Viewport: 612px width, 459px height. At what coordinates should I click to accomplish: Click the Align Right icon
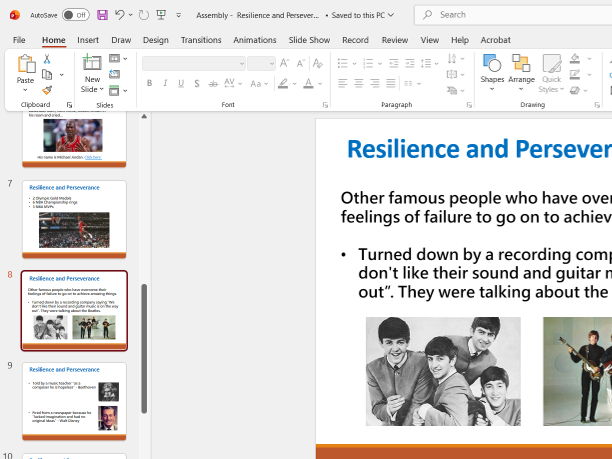point(375,83)
